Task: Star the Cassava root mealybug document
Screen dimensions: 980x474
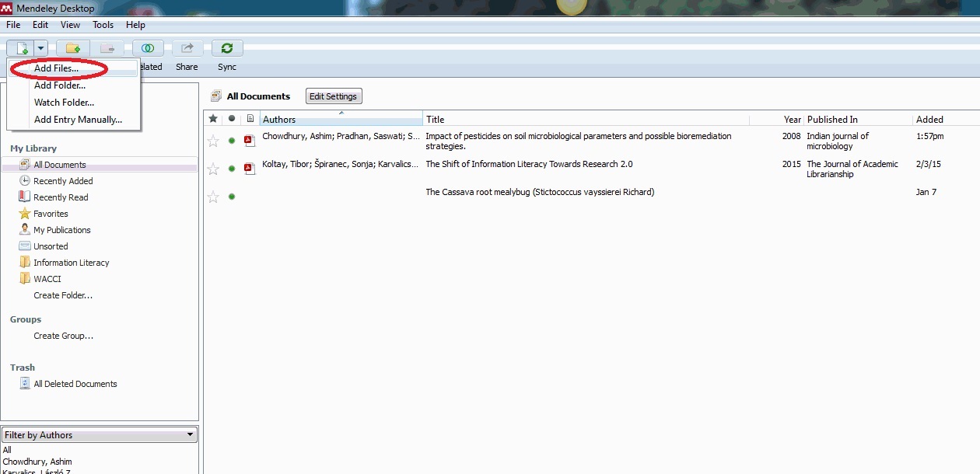Action: click(213, 197)
